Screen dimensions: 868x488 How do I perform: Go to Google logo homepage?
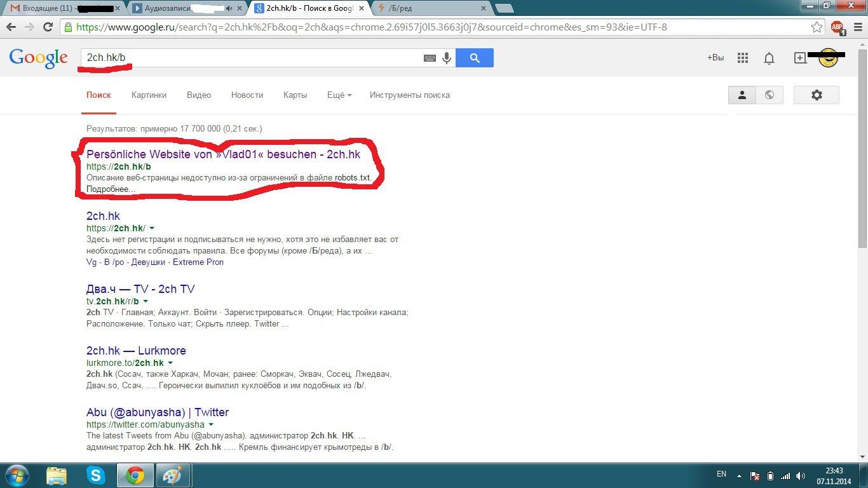[x=38, y=58]
